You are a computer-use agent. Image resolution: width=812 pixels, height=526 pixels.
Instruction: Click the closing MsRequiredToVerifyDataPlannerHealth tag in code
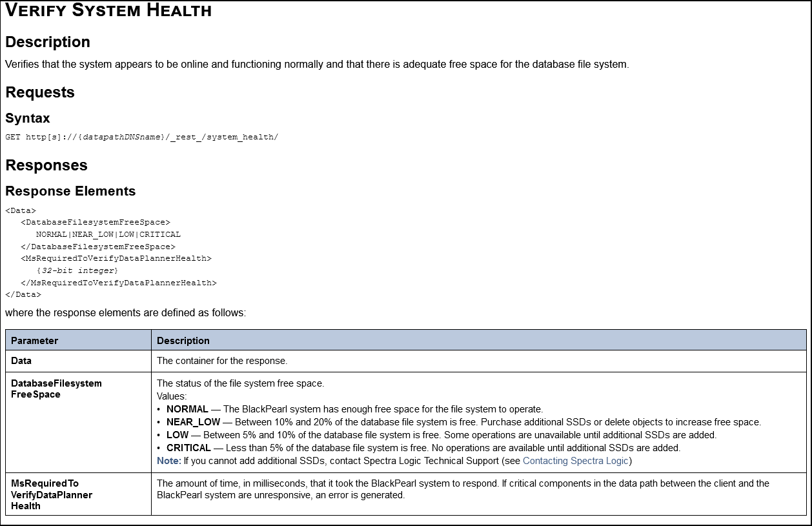tap(119, 283)
